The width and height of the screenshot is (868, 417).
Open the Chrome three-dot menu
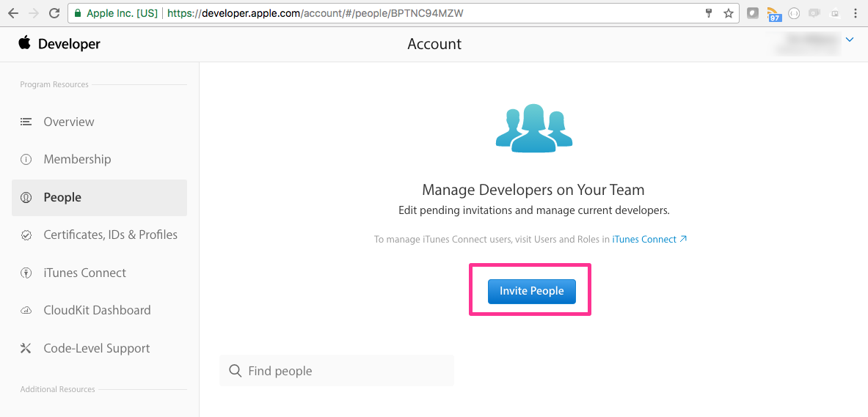(x=856, y=13)
